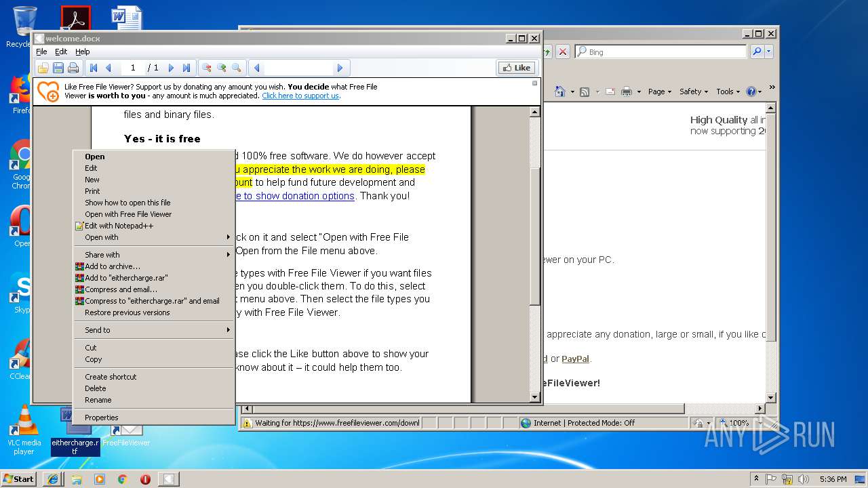Image resolution: width=868 pixels, height=488 pixels.
Task: Expand the IE command bar overflow chevron
Action: pyautogui.click(x=772, y=88)
